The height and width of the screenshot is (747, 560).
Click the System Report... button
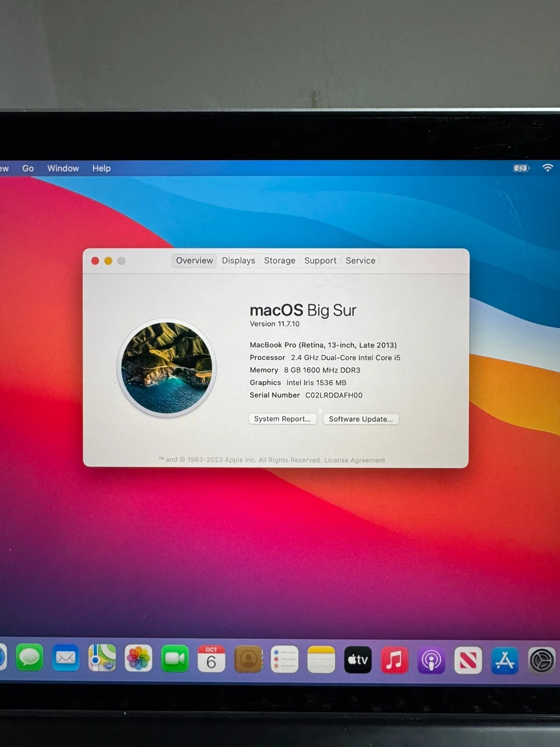tap(283, 419)
